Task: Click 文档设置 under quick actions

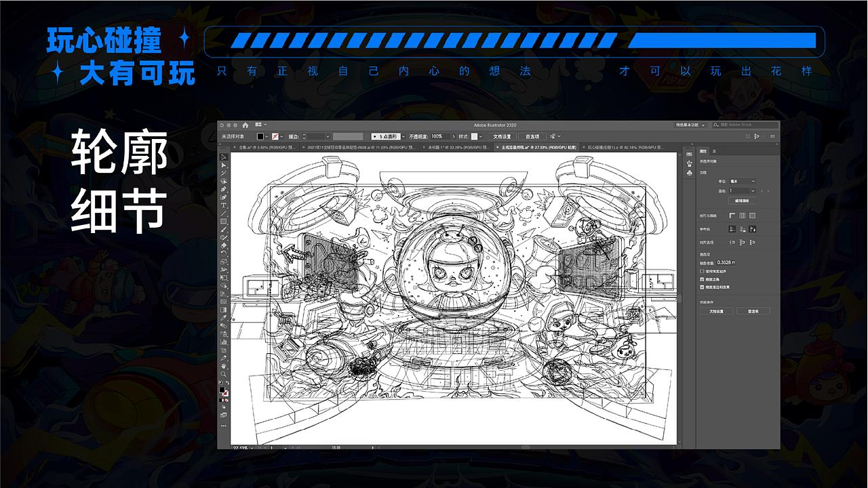Action: [717, 311]
